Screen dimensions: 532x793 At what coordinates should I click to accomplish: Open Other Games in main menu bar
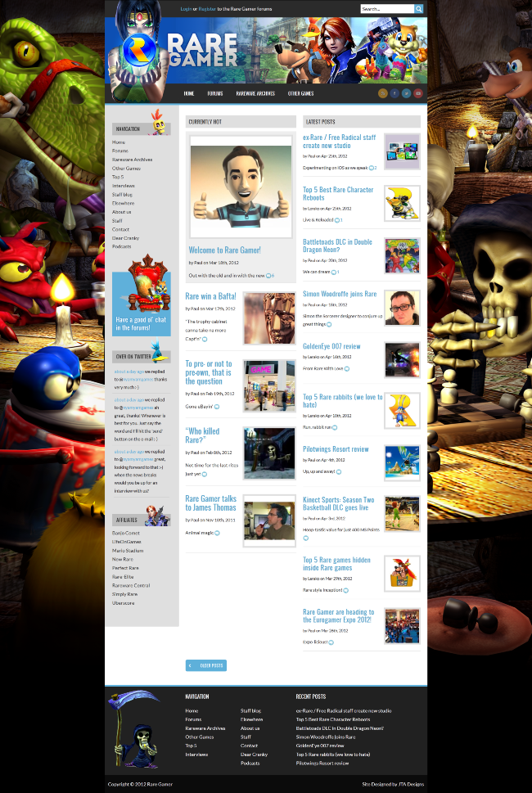click(x=300, y=93)
